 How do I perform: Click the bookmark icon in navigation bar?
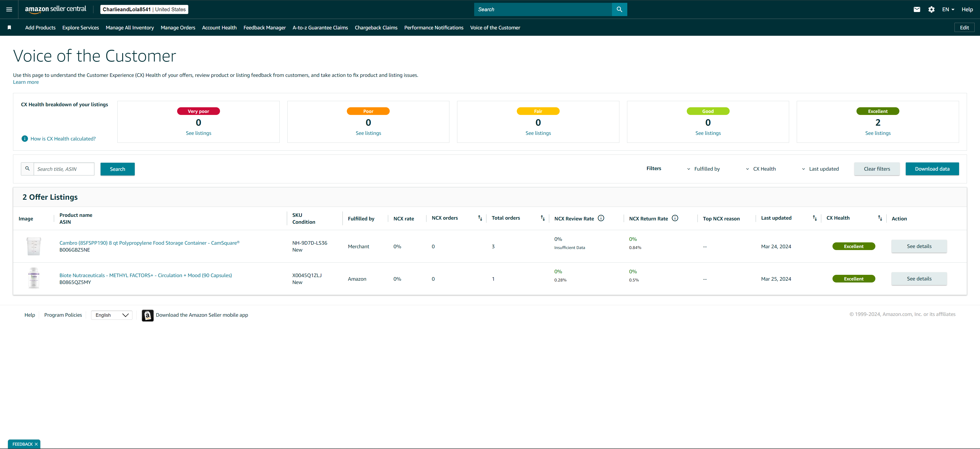click(x=9, y=27)
